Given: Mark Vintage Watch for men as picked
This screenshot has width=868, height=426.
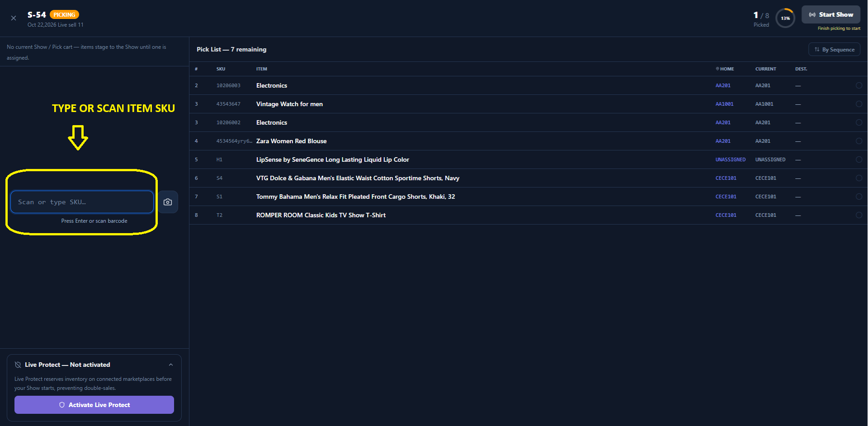Looking at the screenshot, I should point(859,104).
